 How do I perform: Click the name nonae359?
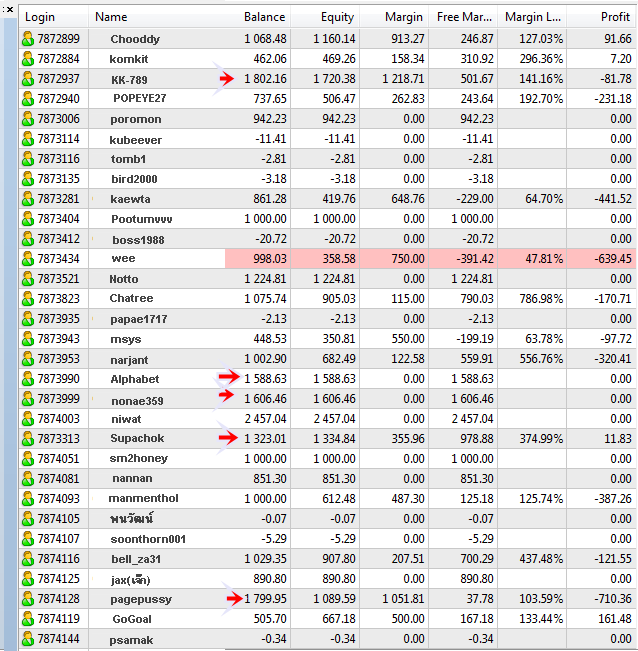(x=137, y=401)
